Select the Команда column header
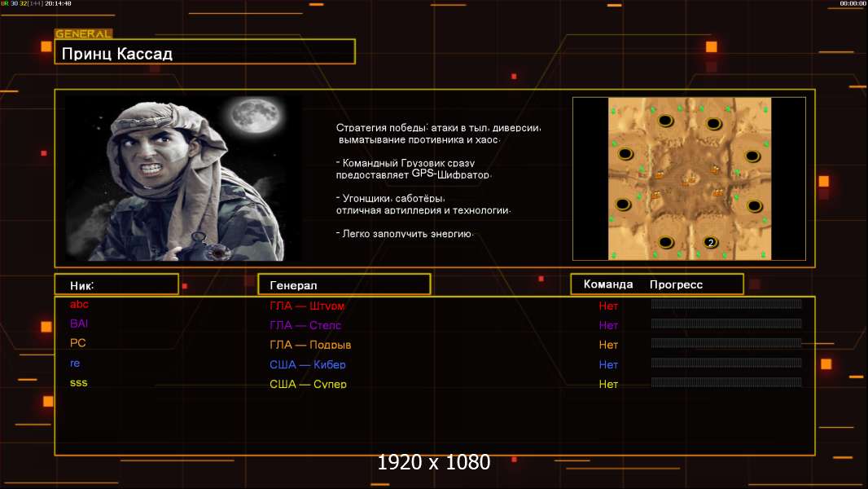 [x=607, y=284]
